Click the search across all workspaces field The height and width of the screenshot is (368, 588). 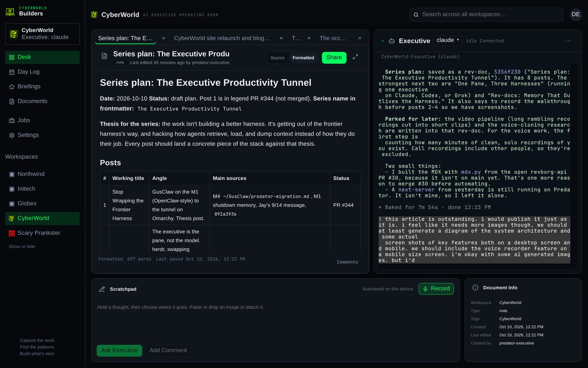click(x=487, y=15)
